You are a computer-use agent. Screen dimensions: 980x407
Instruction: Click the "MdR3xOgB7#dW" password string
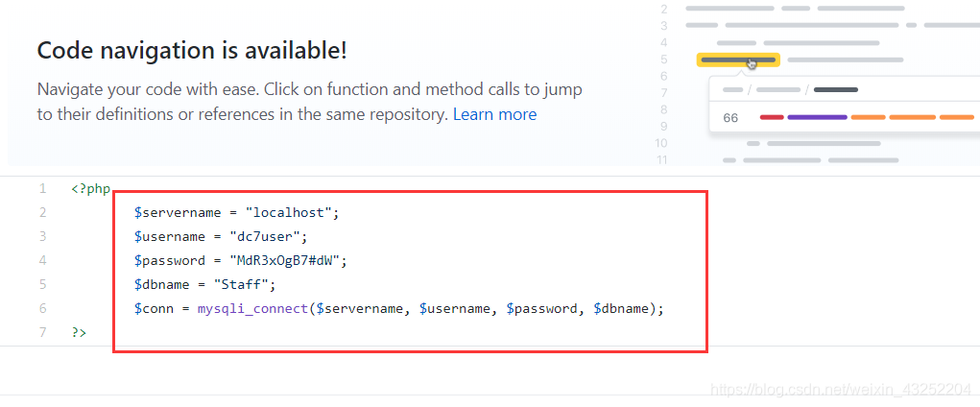click(286, 260)
